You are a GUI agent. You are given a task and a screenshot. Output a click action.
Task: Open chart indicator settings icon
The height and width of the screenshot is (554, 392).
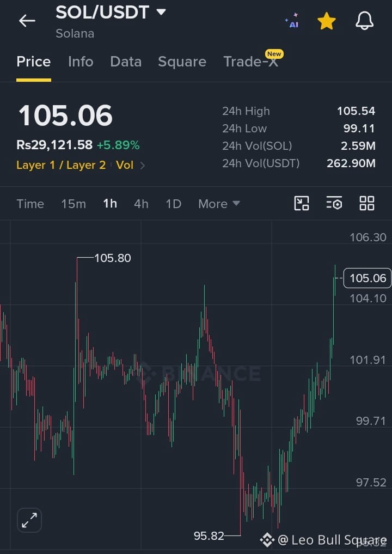point(334,204)
